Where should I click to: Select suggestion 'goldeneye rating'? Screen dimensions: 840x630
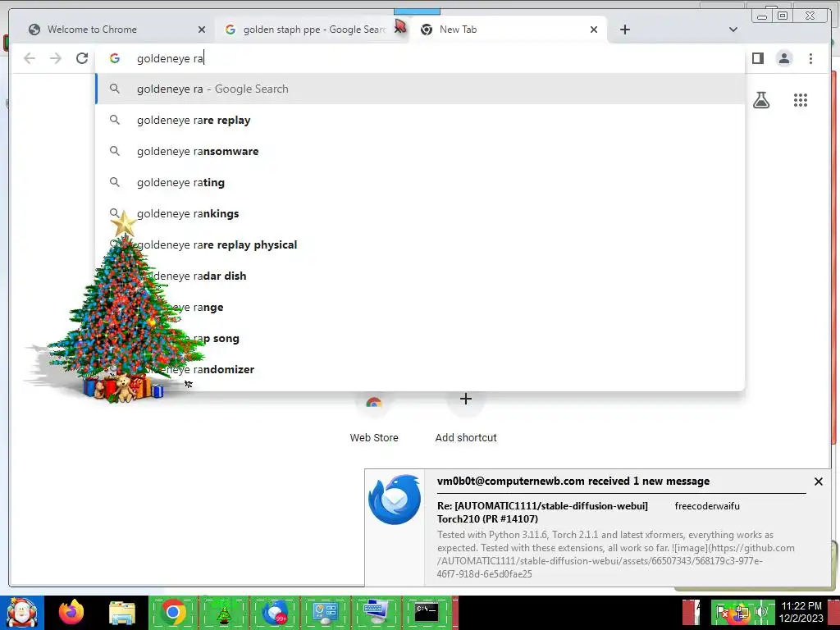(420, 182)
